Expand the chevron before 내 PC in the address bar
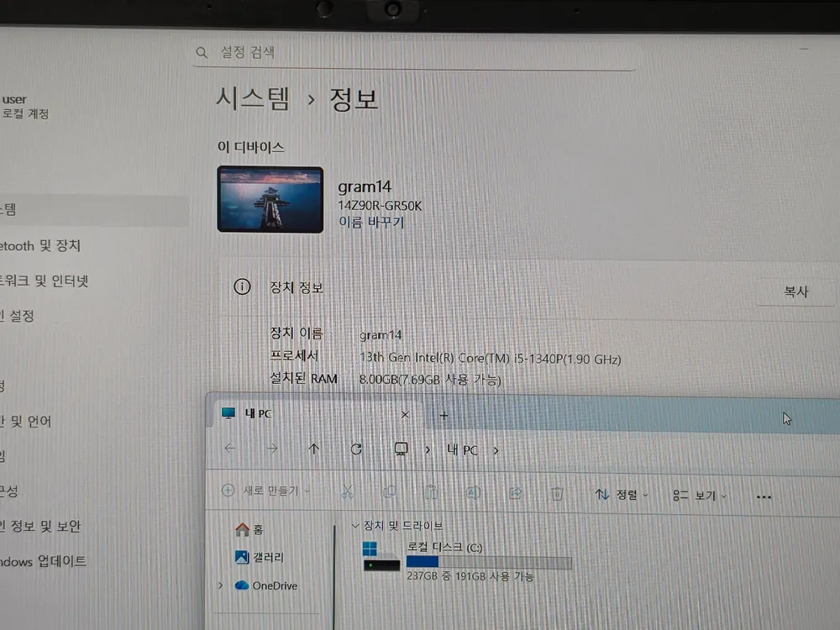840x630 pixels. 428,450
